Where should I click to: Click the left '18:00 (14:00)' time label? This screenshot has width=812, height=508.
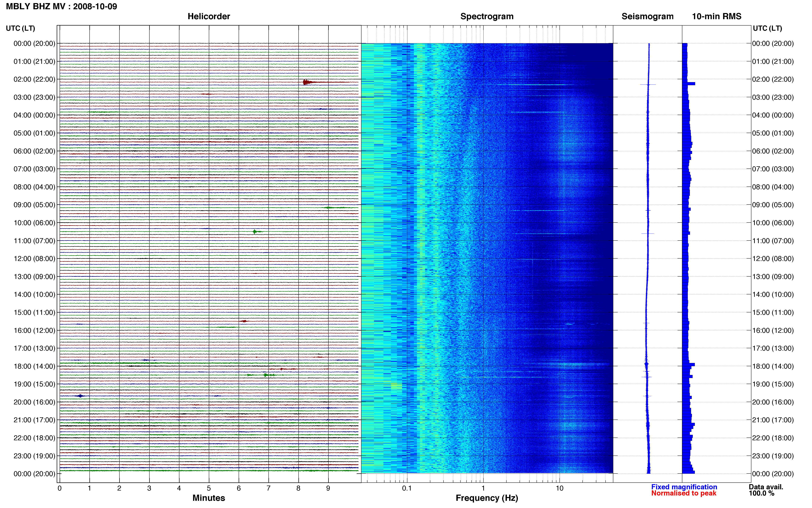click(x=34, y=366)
